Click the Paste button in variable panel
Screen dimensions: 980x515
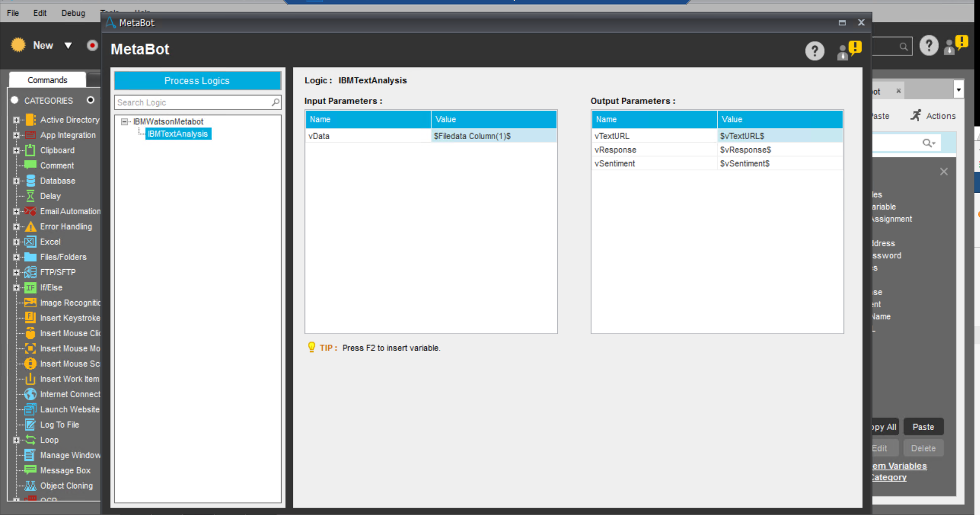[923, 427]
